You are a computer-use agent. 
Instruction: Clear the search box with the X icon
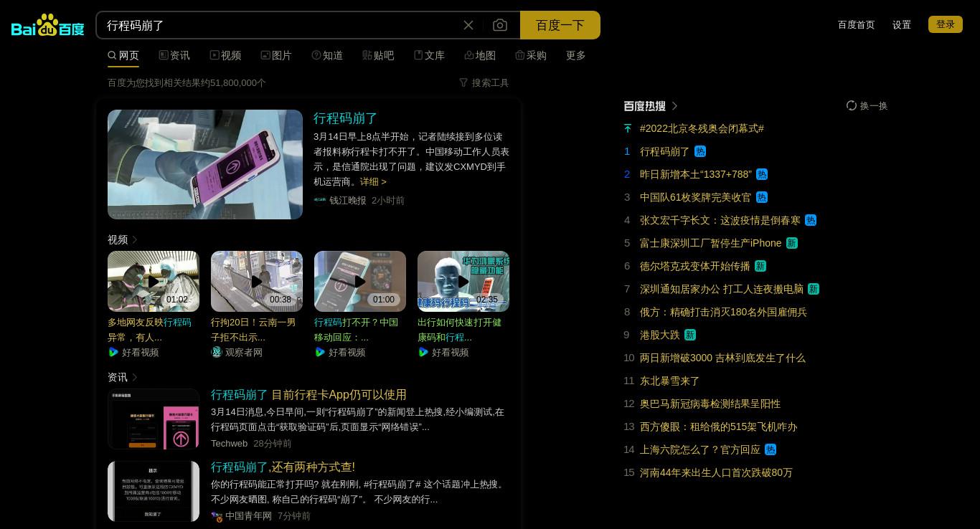click(468, 25)
